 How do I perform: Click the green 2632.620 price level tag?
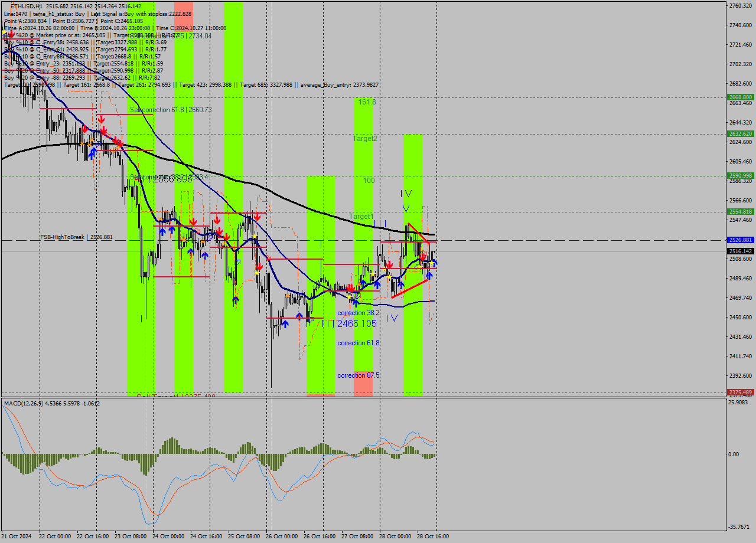[x=740, y=134]
